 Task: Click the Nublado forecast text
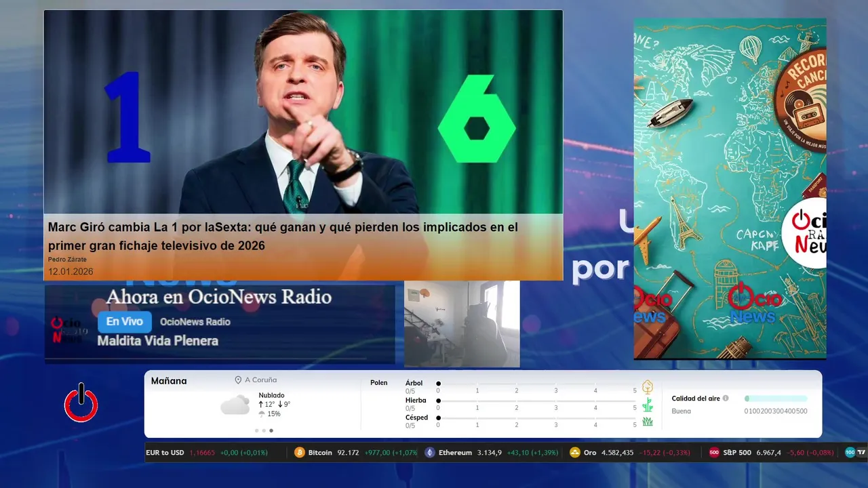point(271,395)
